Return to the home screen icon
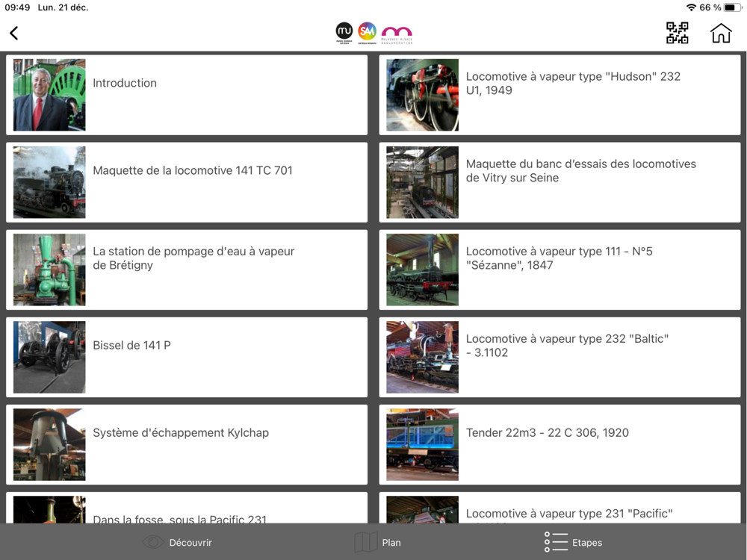 [x=721, y=33]
